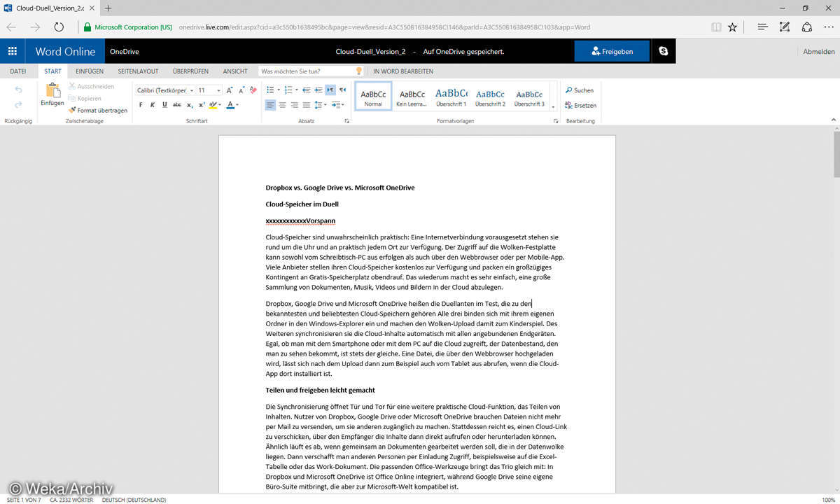Add page to favorites with star

pyautogui.click(x=732, y=27)
